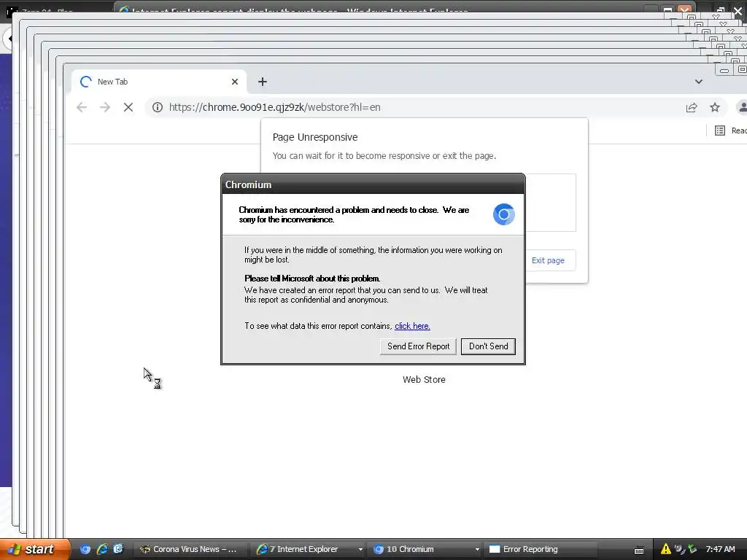View site information via the info icon
The image size is (747, 560).
pyautogui.click(x=158, y=108)
